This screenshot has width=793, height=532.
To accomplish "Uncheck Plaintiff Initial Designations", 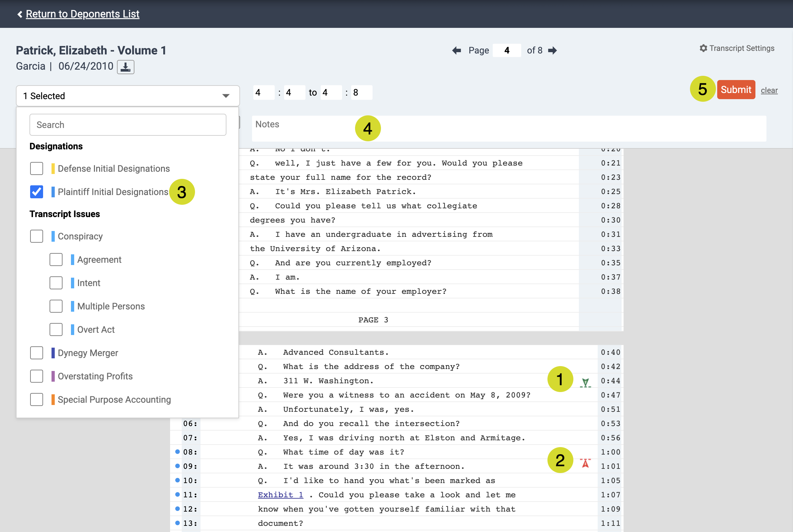I will click(x=36, y=192).
